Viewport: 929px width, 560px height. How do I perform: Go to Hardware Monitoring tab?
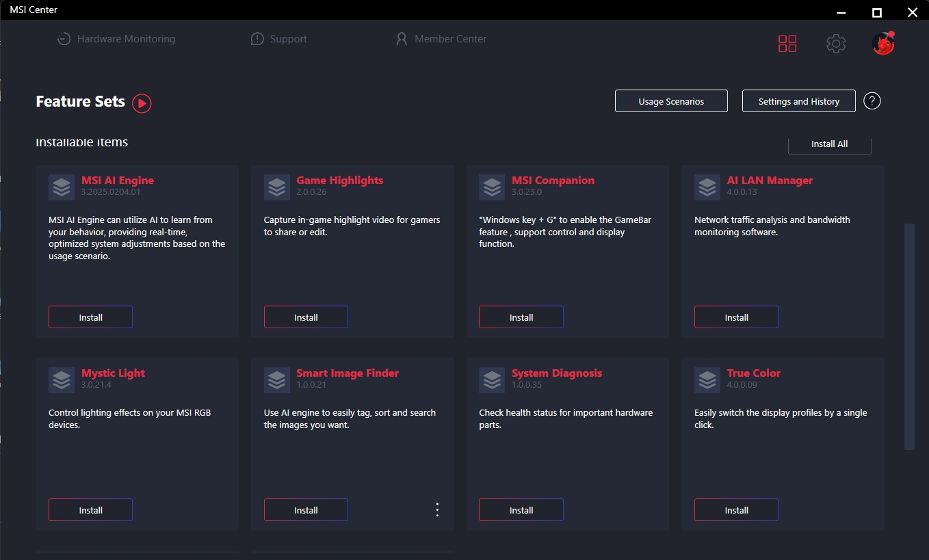(116, 39)
